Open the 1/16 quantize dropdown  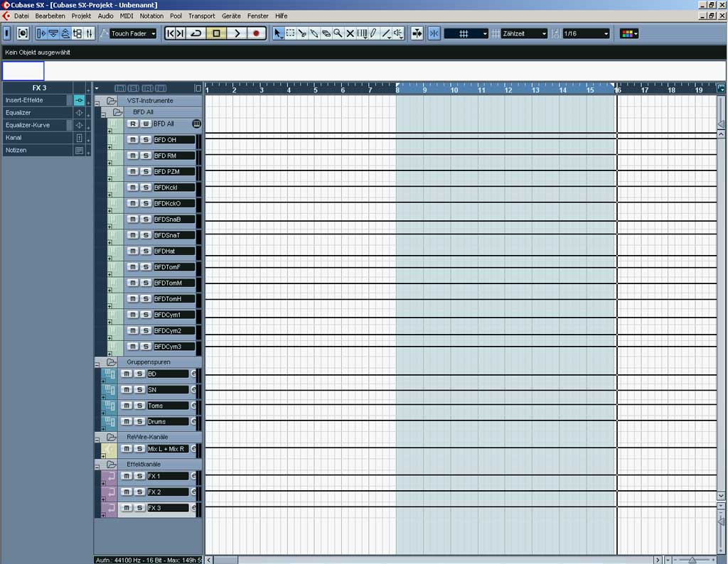pos(586,33)
